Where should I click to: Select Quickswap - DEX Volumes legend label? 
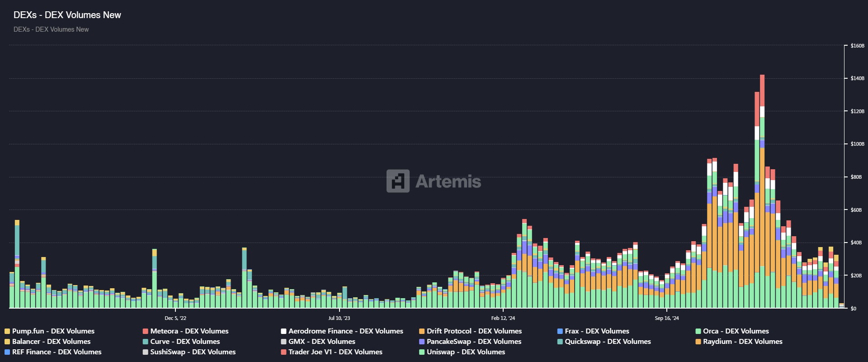coord(608,342)
